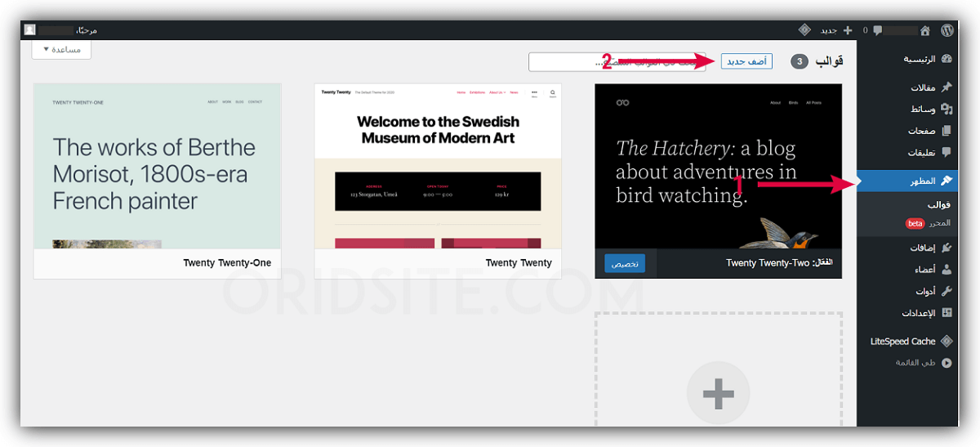Open the وسائط menu item
980x447 pixels.
tap(908, 109)
